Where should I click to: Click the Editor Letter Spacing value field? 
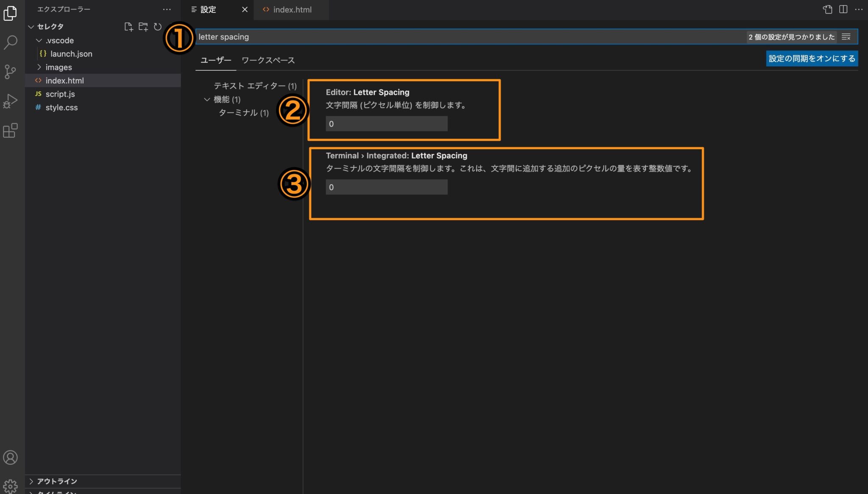(386, 123)
